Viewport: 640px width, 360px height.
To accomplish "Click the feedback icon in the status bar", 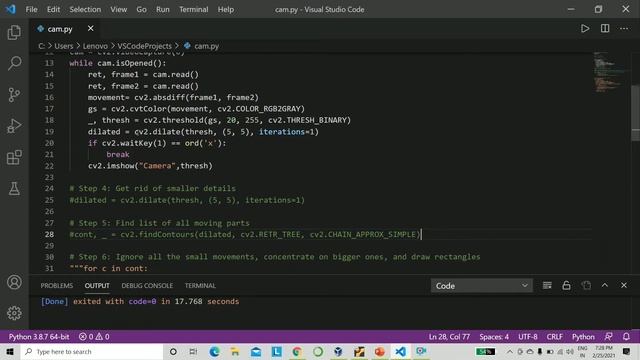I will [x=608, y=337].
